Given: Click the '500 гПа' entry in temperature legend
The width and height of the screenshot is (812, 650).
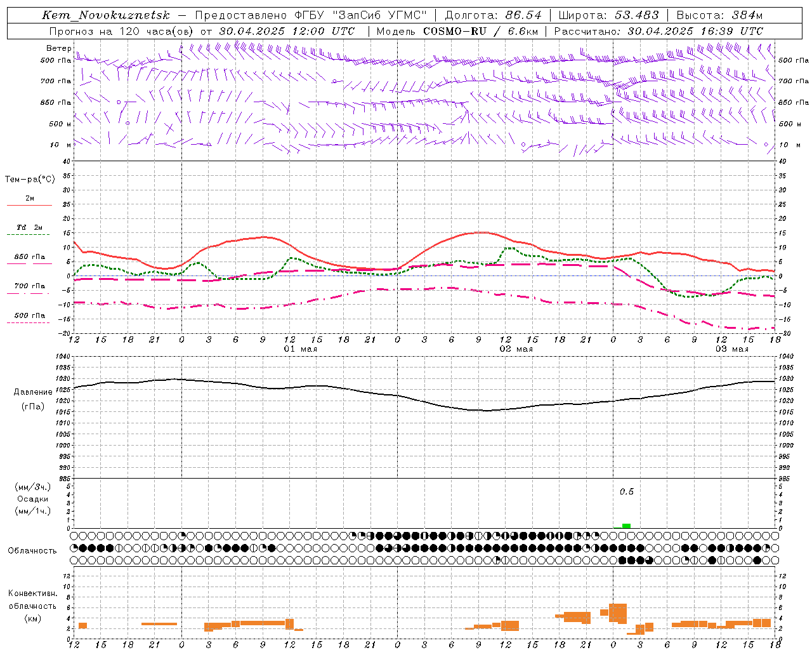Looking at the screenshot, I should click(x=30, y=315).
